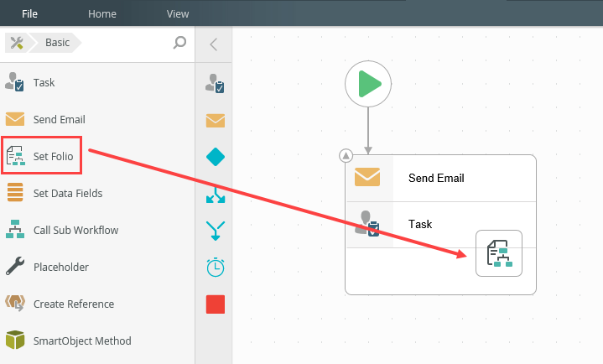The height and width of the screenshot is (364, 603).
Task: Click the timer clock icon in strip
Action: [216, 267]
